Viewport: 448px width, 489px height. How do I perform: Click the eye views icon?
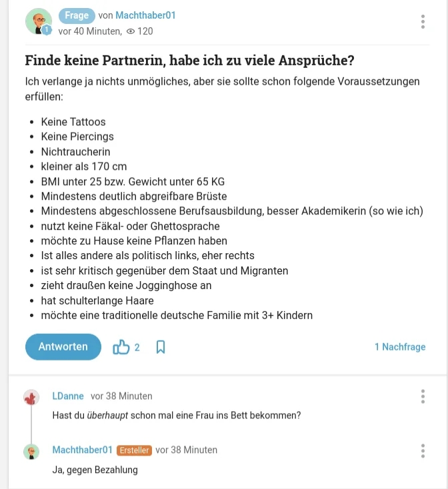(x=131, y=31)
